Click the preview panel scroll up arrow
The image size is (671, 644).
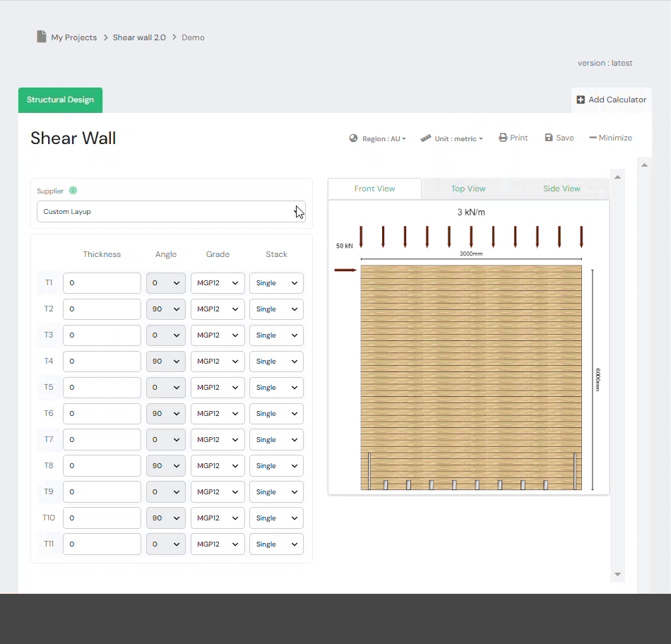(x=617, y=177)
